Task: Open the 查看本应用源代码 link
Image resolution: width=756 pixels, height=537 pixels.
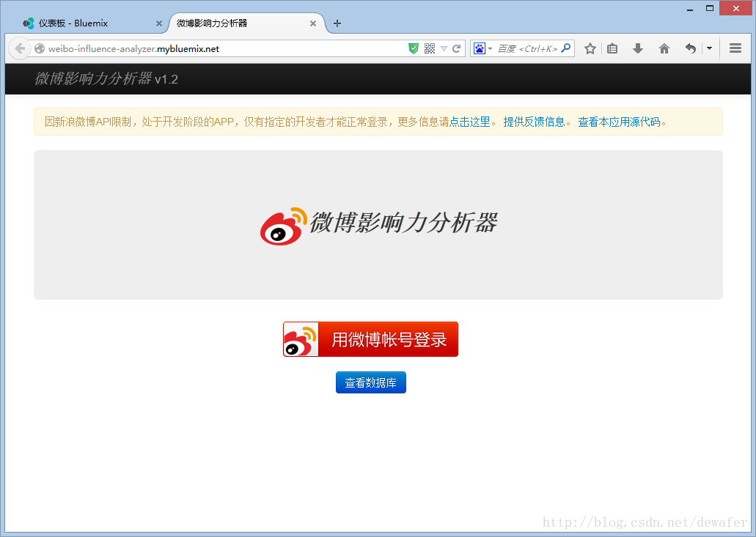Action: tap(619, 122)
